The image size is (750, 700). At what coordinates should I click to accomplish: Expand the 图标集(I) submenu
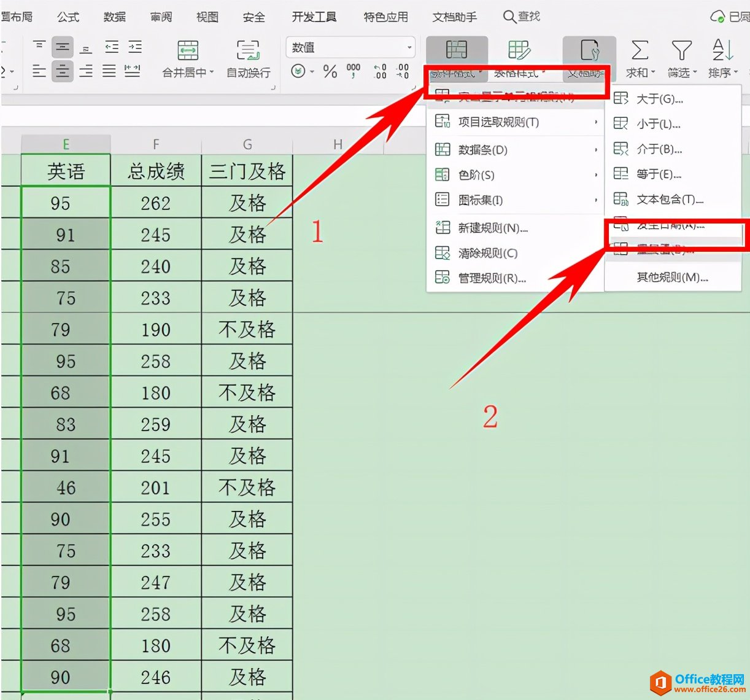[516, 200]
